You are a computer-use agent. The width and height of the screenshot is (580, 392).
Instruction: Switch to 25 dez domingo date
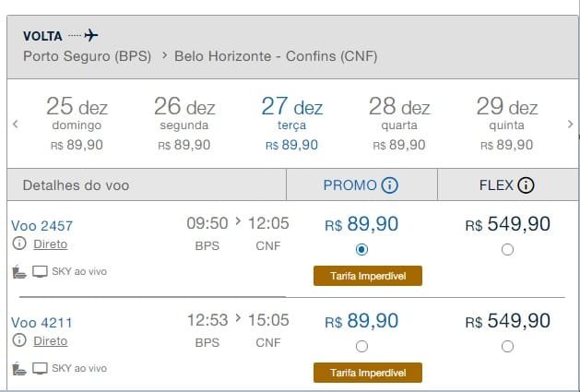[x=77, y=124]
